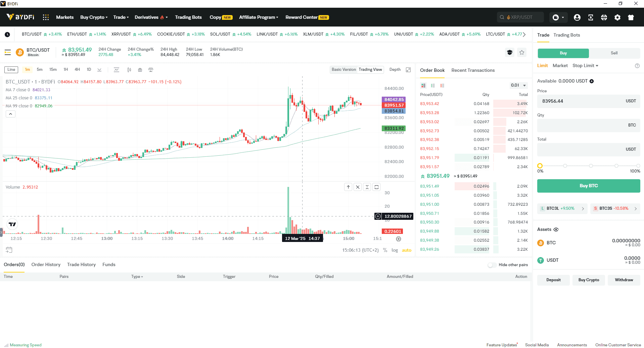Click the Deposit button
This screenshot has height=348, width=644.
tap(553, 280)
